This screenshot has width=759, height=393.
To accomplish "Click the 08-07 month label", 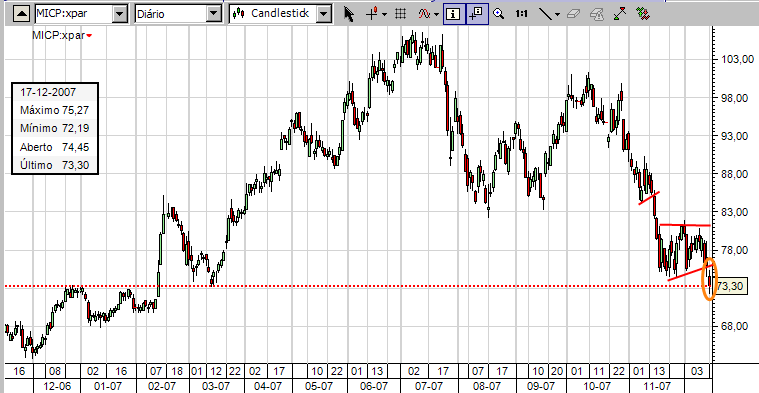I will click(x=487, y=386).
